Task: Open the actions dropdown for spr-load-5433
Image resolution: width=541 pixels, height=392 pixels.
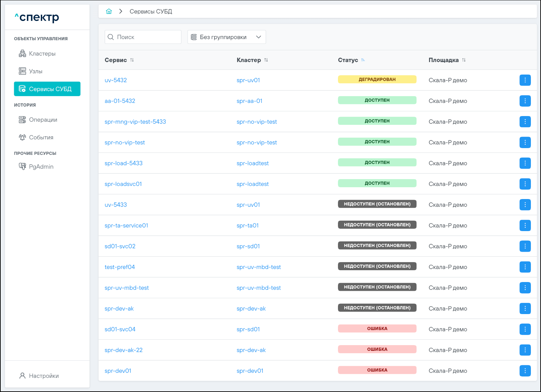Action: [525, 163]
